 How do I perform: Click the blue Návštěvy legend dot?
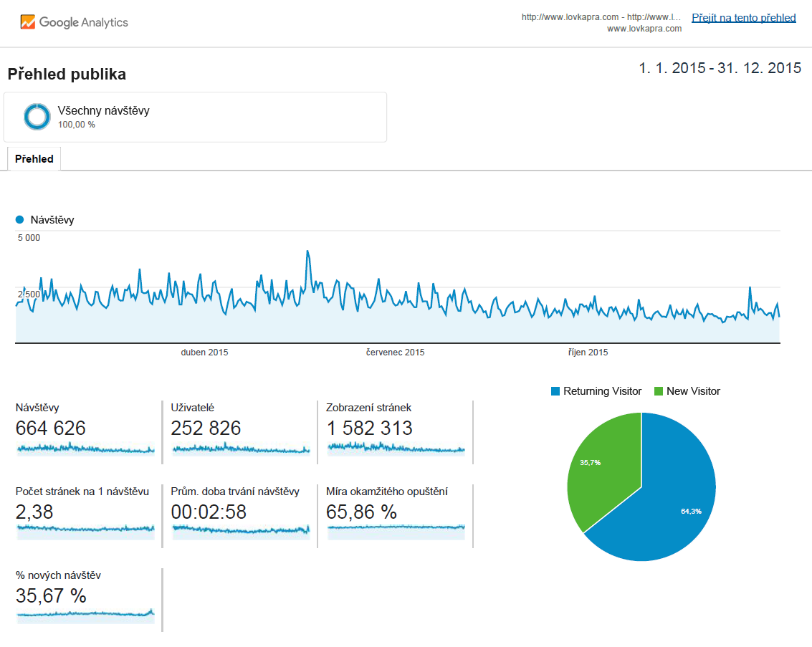tap(20, 220)
